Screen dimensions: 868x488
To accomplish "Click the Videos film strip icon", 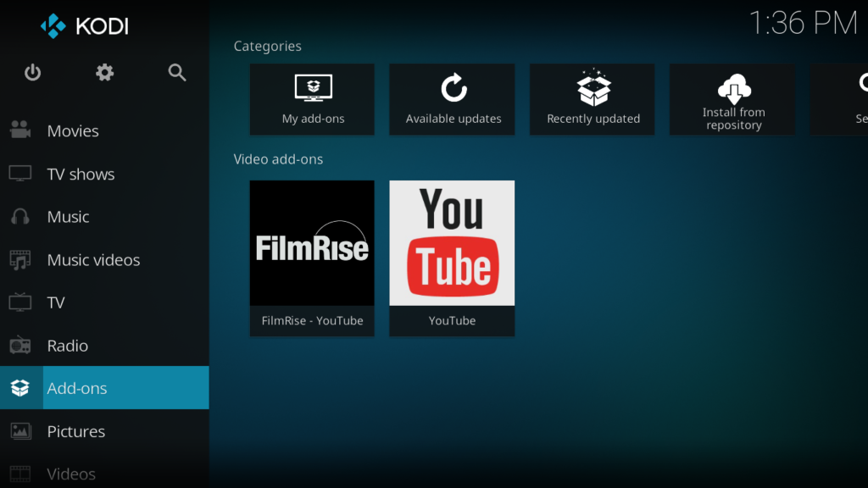I will pyautogui.click(x=20, y=474).
